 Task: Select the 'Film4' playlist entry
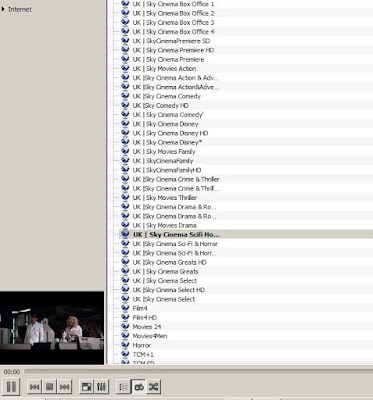point(140,308)
